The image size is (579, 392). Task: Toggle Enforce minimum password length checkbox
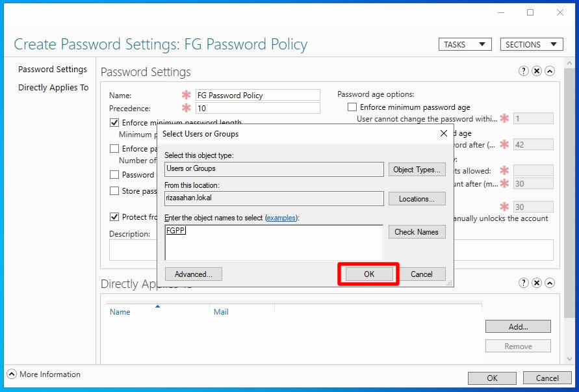[x=114, y=123]
